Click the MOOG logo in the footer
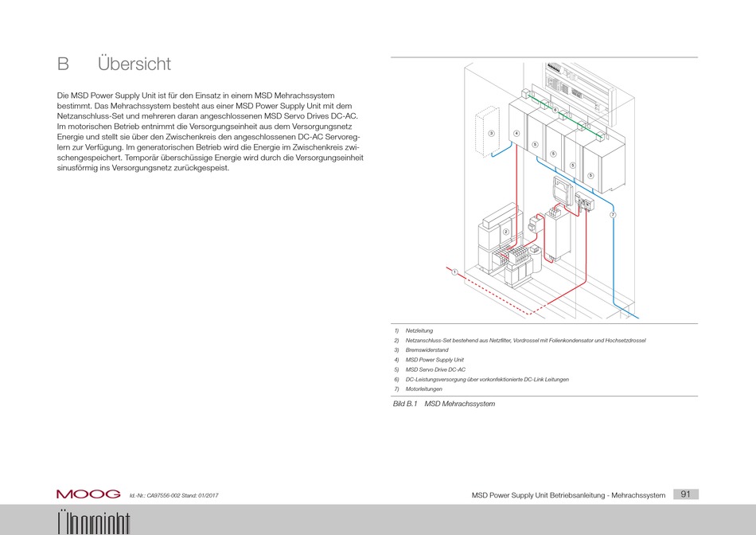The width and height of the screenshot is (756, 535). click(x=88, y=494)
